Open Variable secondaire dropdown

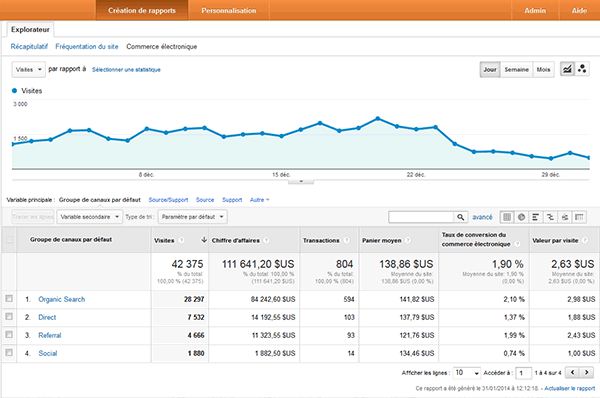[x=90, y=217]
